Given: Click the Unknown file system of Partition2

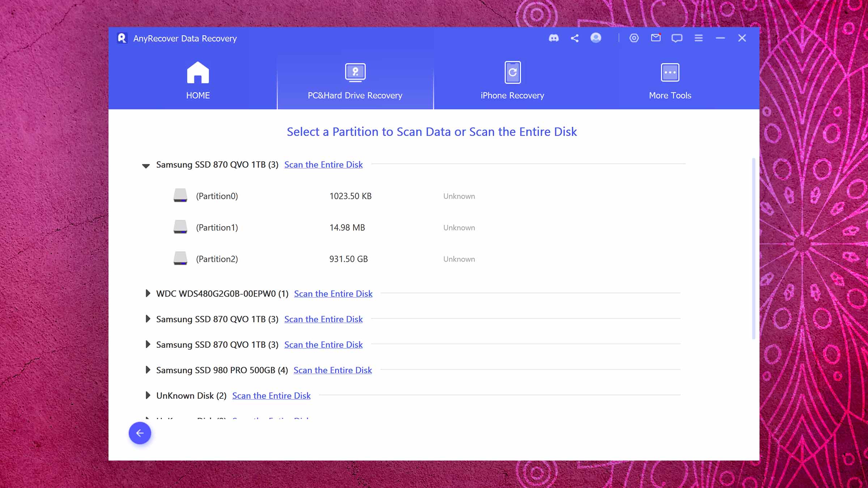Looking at the screenshot, I should [x=459, y=259].
